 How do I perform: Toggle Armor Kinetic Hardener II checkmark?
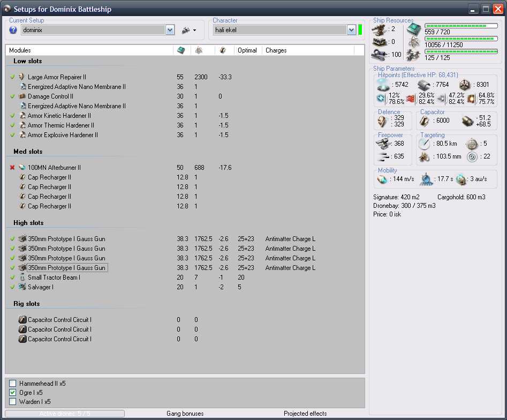[12, 116]
